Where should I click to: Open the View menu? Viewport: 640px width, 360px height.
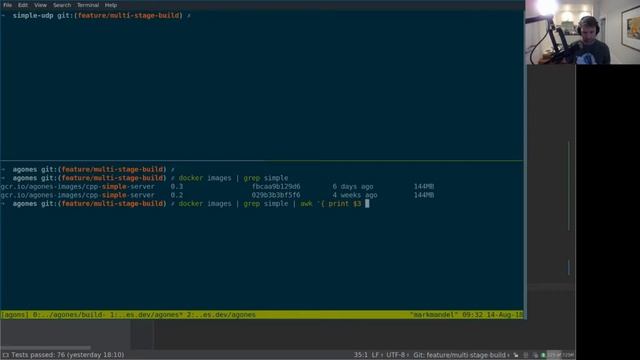(x=40, y=5)
